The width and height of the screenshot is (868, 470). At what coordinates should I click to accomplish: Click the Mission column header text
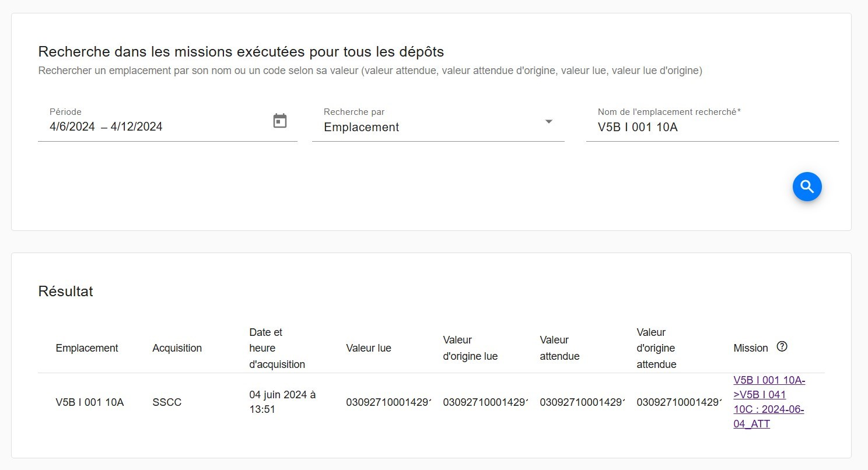(750, 348)
